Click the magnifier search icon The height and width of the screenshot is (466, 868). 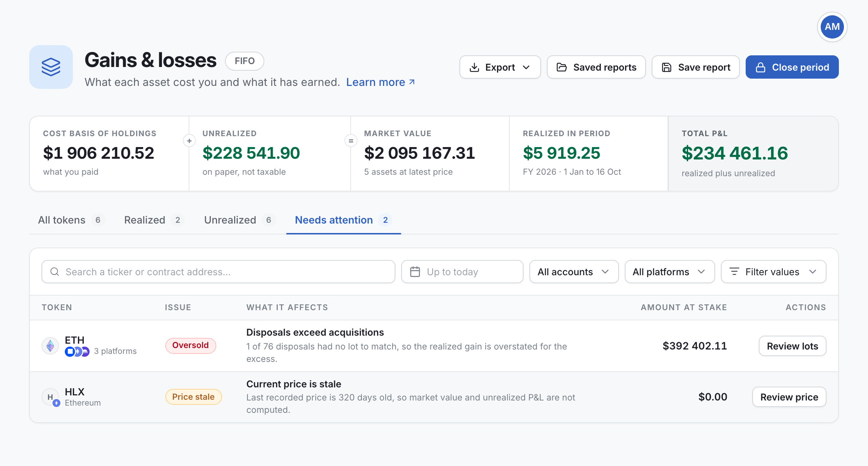[55, 272]
